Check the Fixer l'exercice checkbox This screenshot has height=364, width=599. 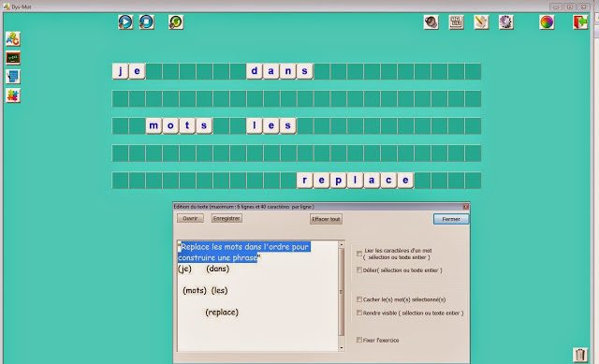coord(359,340)
